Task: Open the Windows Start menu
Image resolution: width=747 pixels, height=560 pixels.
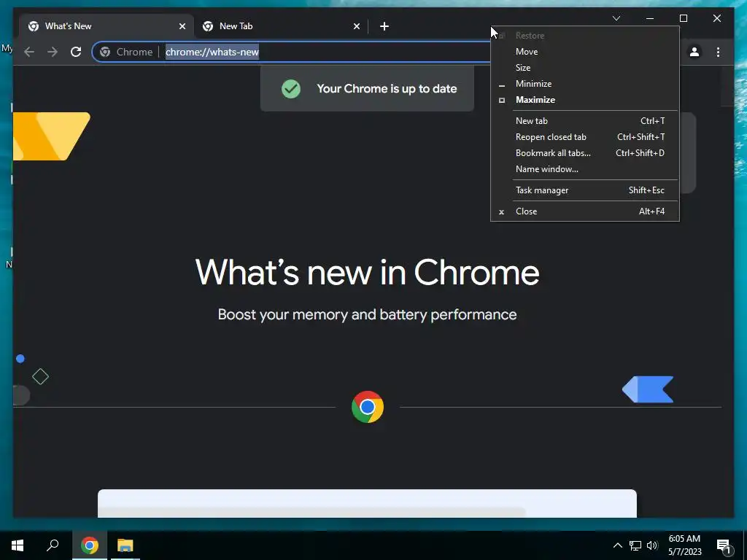Action: click(x=18, y=545)
